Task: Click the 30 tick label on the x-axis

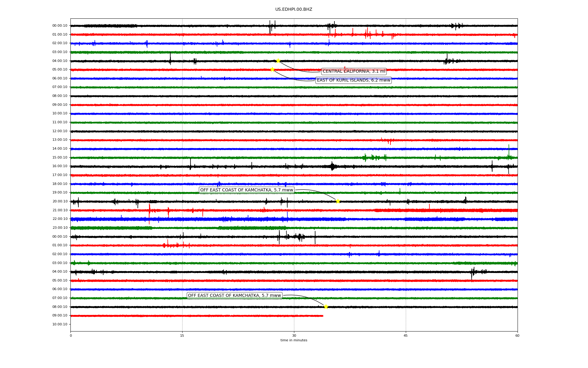Action: point(294,335)
